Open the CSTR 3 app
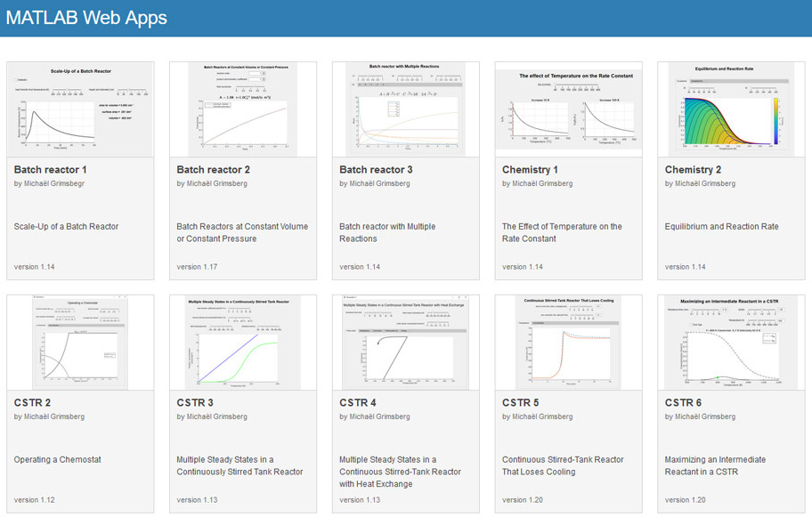This screenshot has height=517, width=812. coord(190,402)
